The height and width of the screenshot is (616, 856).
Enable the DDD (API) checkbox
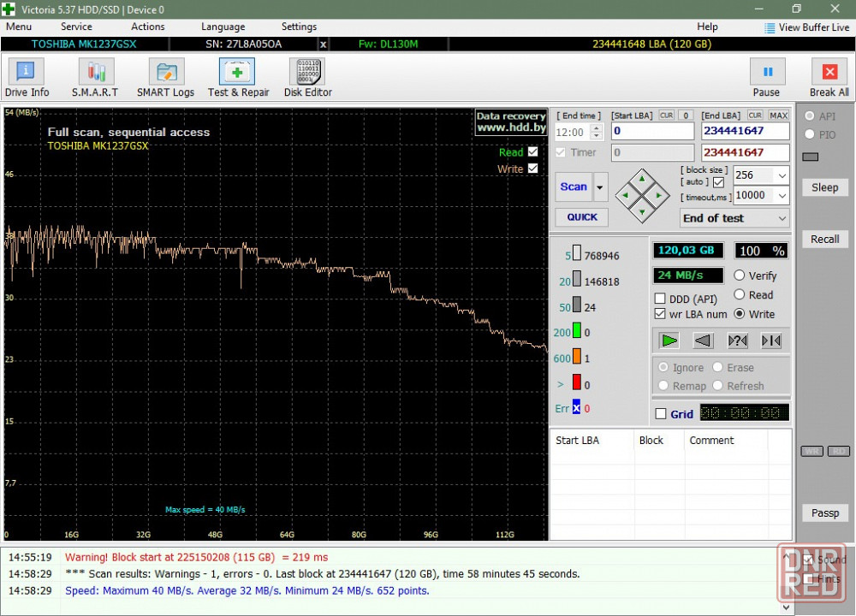point(660,299)
